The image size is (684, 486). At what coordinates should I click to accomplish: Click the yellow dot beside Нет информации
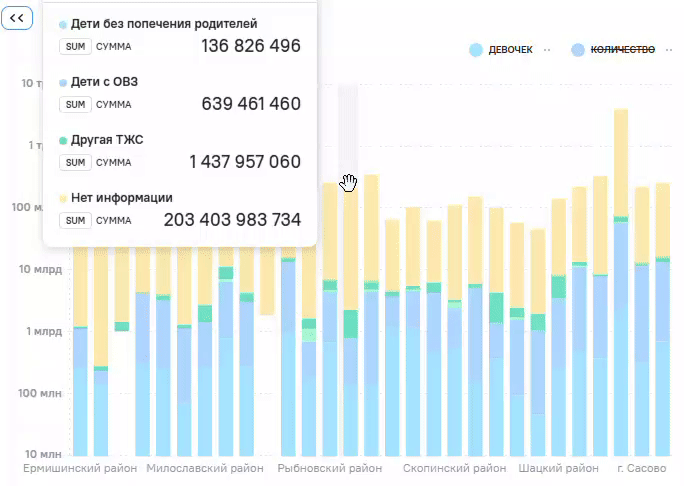[x=63, y=199]
